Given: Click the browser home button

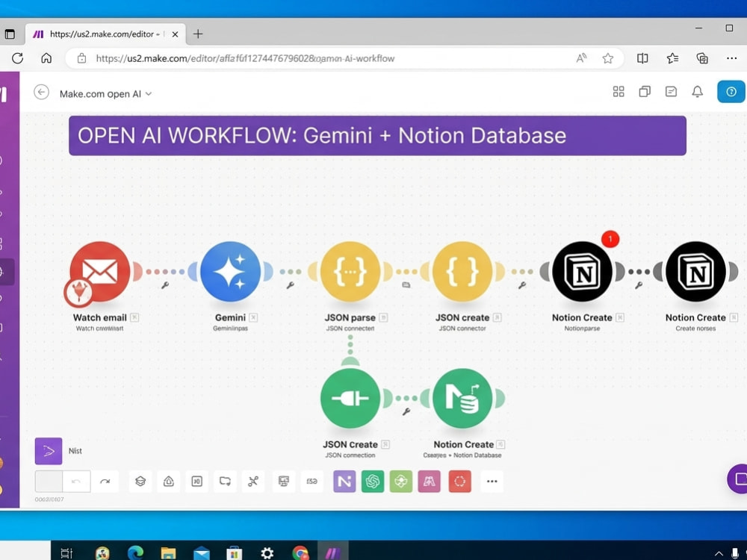Looking at the screenshot, I should [46, 58].
